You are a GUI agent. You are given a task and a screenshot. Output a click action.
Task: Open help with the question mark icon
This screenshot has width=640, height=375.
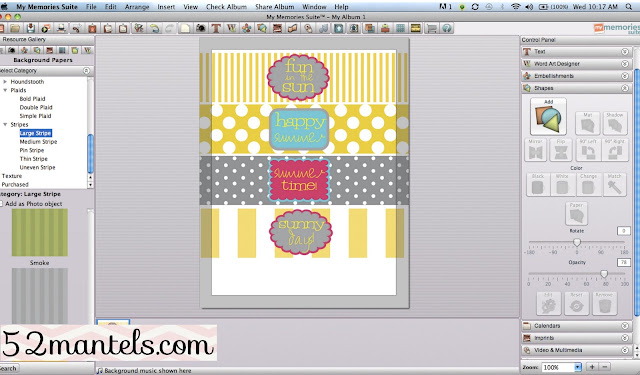[447, 28]
